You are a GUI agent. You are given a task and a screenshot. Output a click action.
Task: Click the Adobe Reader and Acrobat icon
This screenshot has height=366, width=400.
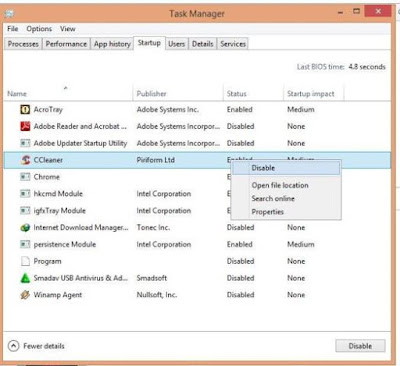pos(25,126)
